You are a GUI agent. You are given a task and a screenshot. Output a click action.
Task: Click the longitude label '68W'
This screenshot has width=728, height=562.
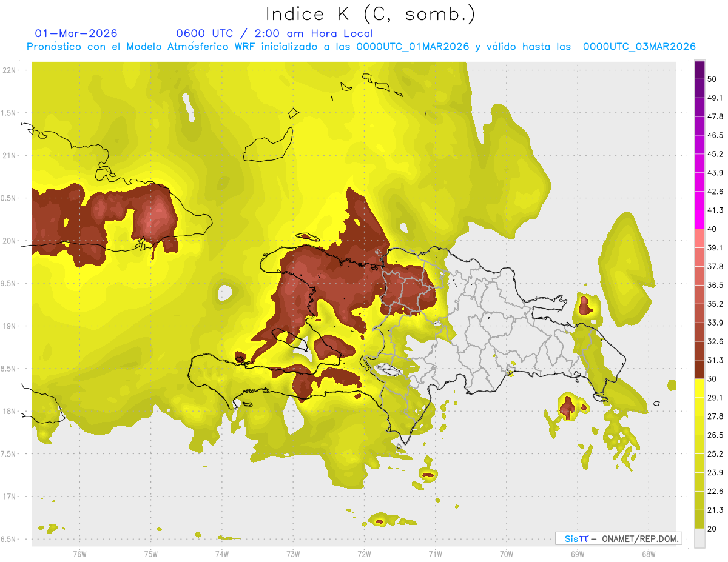click(x=648, y=554)
